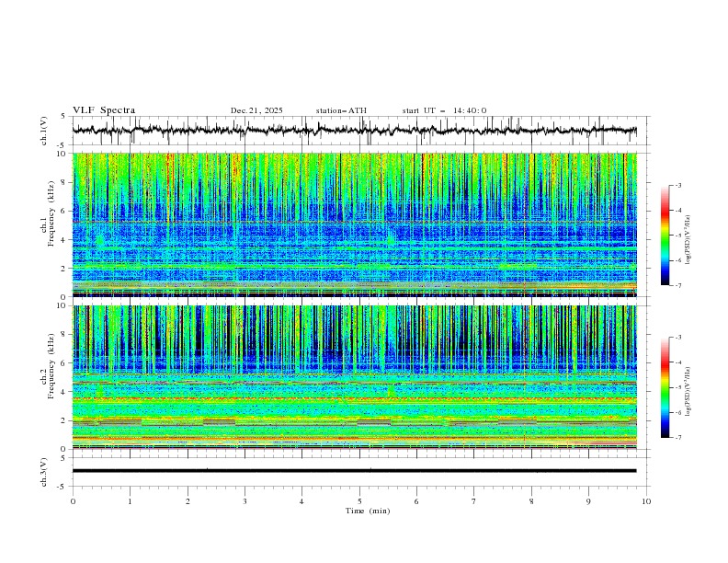Click inside the ch.1 spectrogram panel

354,224
